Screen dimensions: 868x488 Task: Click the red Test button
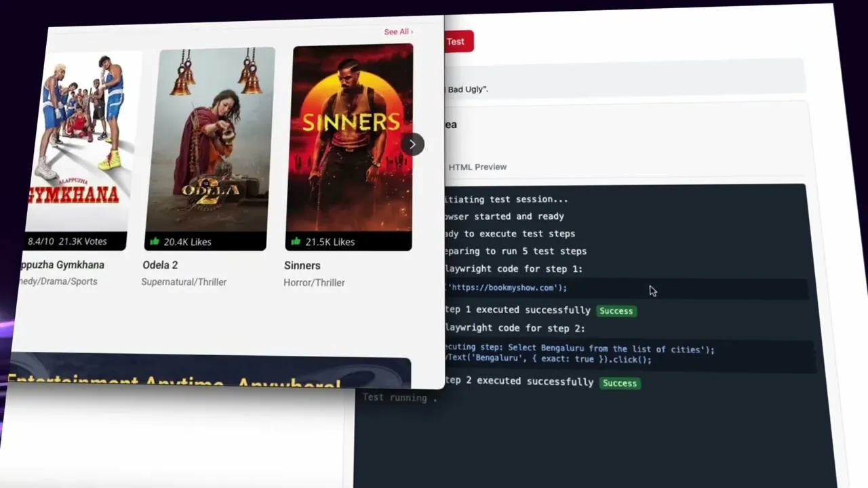click(458, 41)
